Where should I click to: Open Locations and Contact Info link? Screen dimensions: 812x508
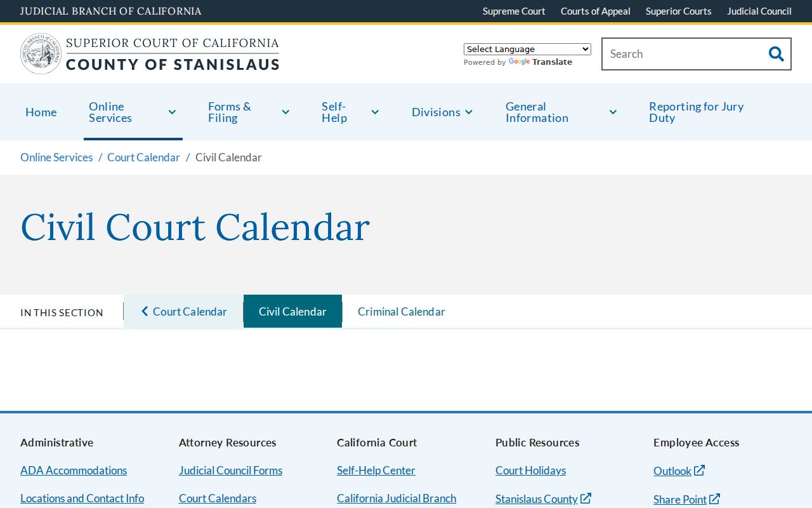(x=82, y=498)
